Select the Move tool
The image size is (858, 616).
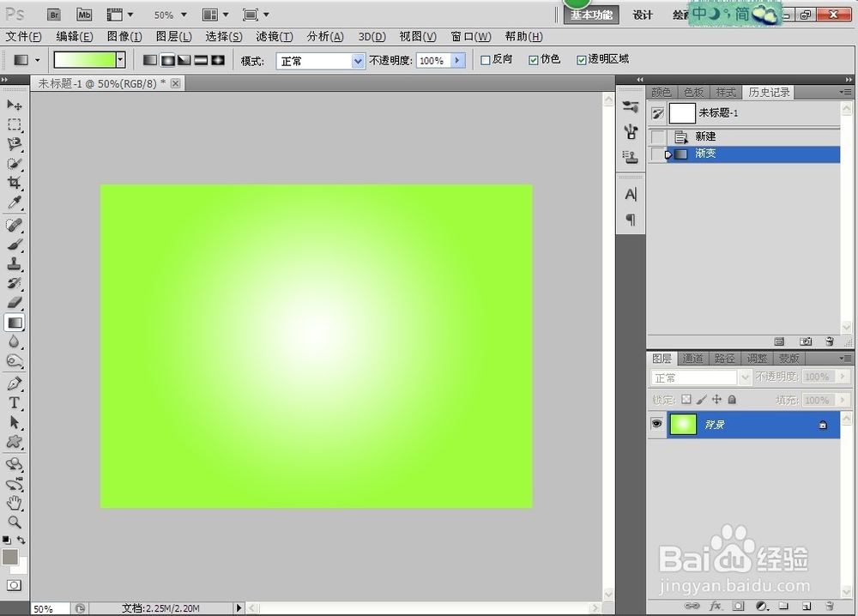tap(15, 105)
